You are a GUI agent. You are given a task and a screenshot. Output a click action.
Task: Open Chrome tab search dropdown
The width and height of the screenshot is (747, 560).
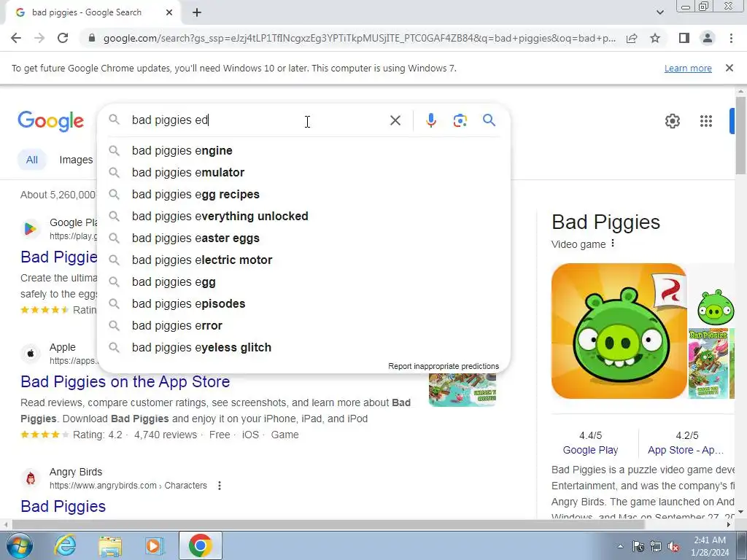point(659,12)
